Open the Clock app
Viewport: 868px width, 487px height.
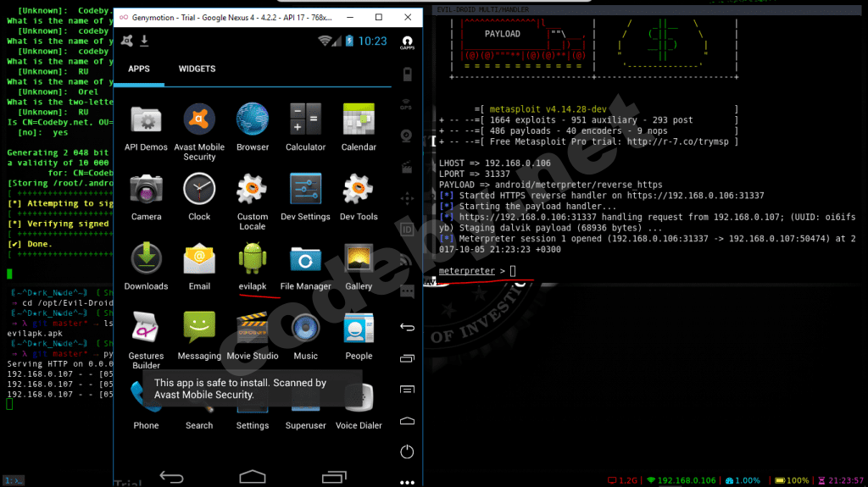pos(199,197)
